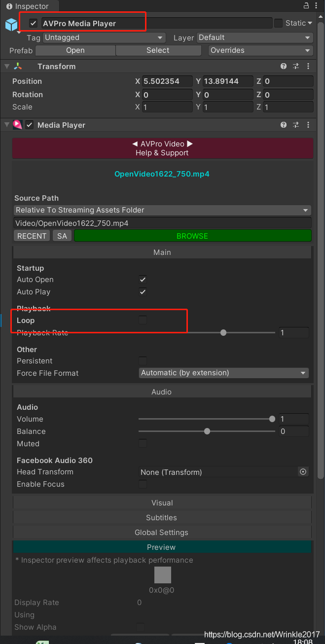Open Media Player component context menu

click(x=308, y=125)
